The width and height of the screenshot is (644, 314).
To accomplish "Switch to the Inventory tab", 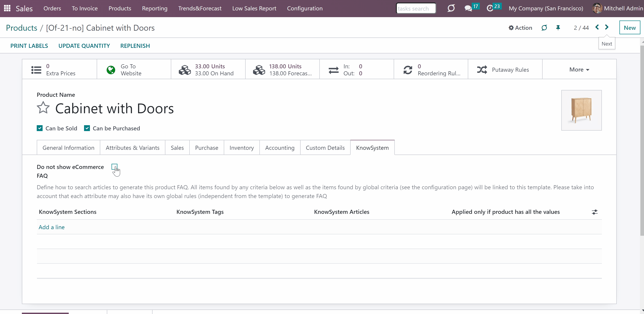I will pyautogui.click(x=242, y=148).
